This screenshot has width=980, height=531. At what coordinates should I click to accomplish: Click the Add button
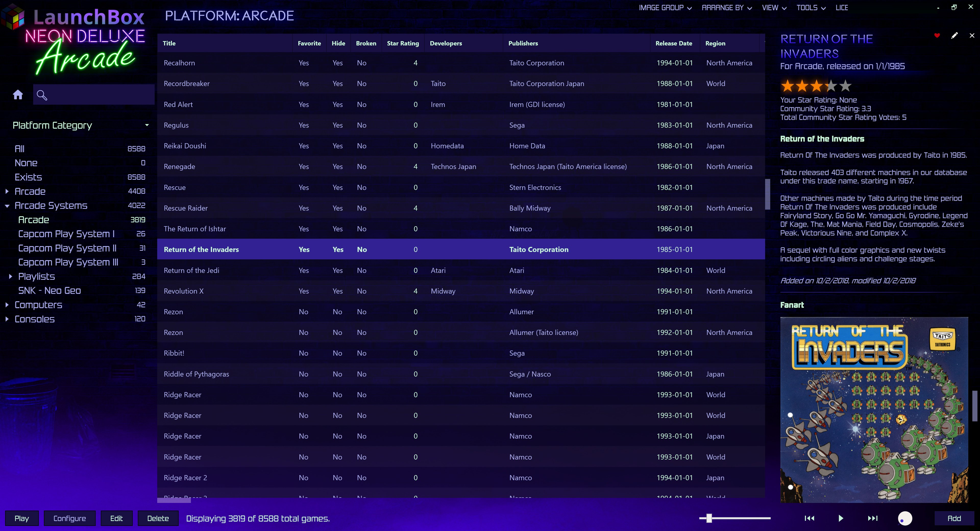[x=954, y=518]
